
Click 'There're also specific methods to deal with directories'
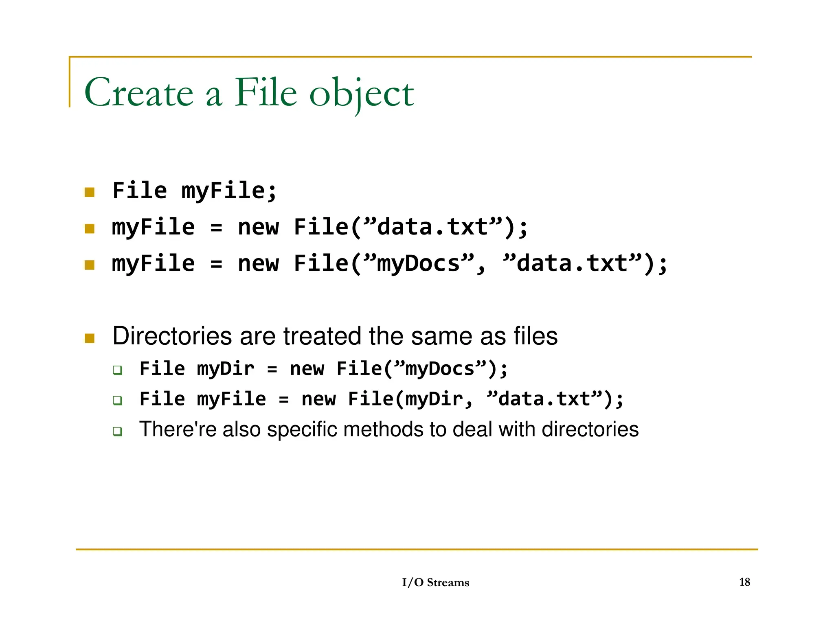(x=389, y=429)
